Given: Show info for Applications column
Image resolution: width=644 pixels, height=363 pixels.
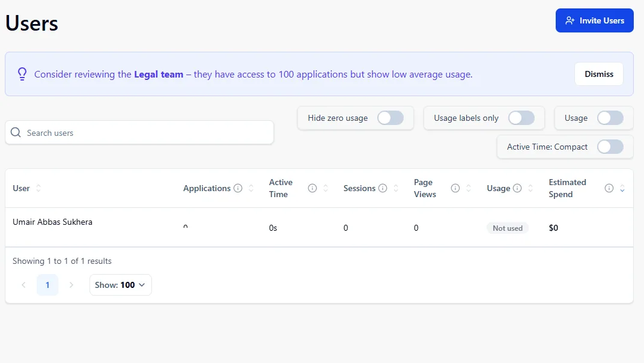Looking at the screenshot, I should pos(238,188).
